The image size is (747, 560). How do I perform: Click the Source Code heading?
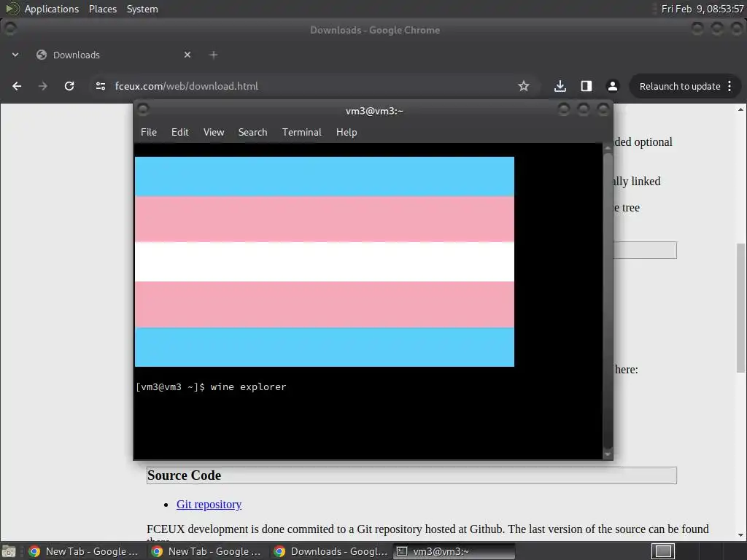(x=184, y=475)
